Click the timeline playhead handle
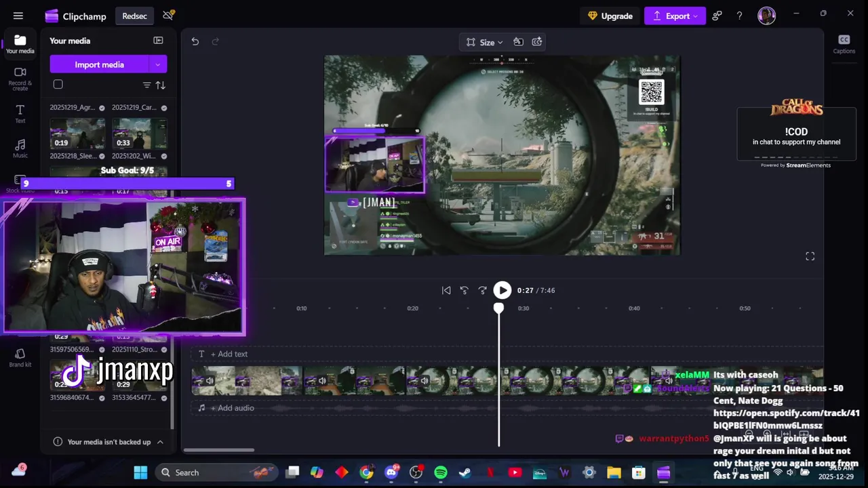The height and width of the screenshot is (488, 868). coord(498,308)
